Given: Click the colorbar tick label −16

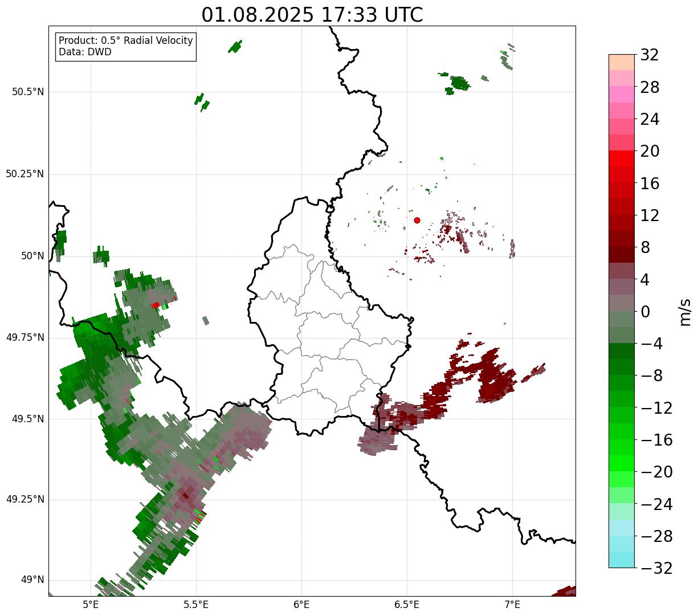Looking at the screenshot, I should [x=656, y=440].
